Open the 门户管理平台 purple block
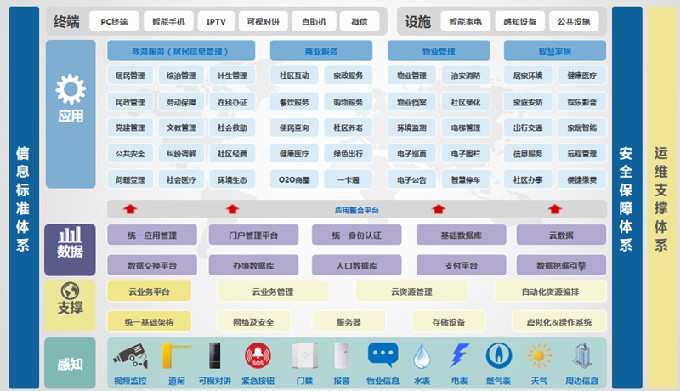The image size is (680, 391). 253,235
